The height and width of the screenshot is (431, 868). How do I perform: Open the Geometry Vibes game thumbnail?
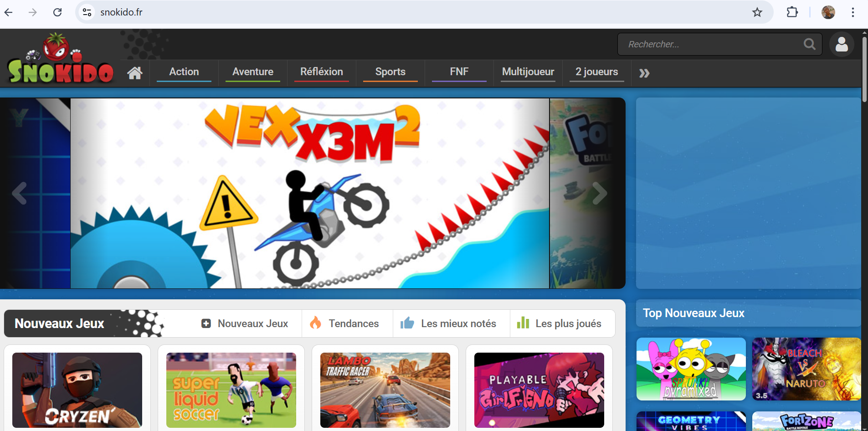(691, 421)
